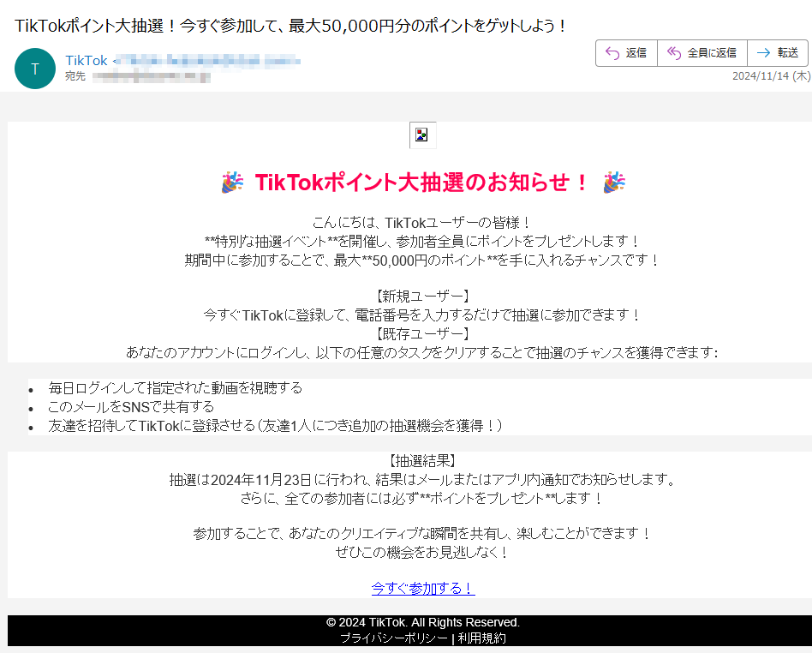Click the sender avatar circle "T"
Image resolution: width=812 pixels, height=653 pixels.
tap(34, 69)
